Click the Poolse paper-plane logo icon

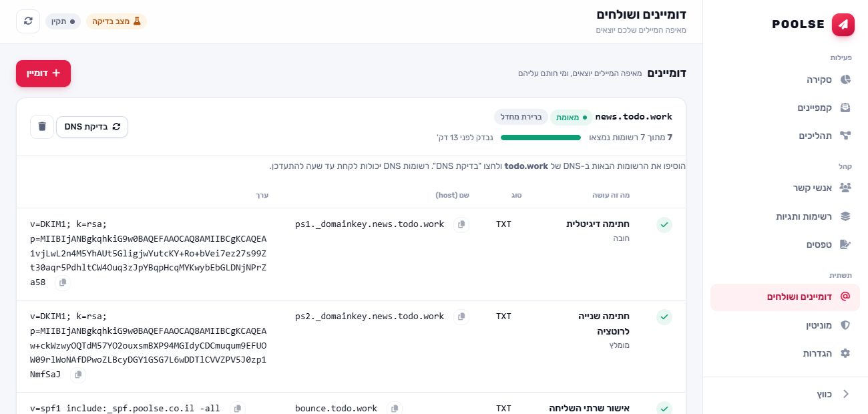coord(843,25)
